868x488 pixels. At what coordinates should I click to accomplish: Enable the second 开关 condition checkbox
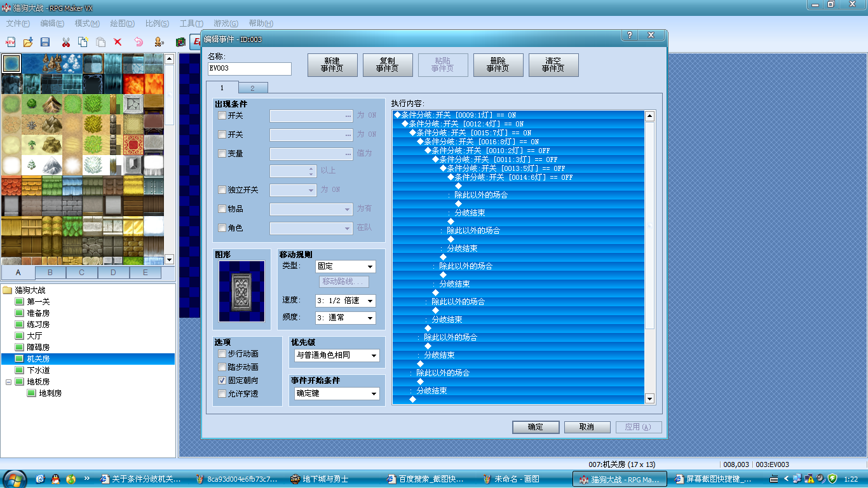[222, 135]
